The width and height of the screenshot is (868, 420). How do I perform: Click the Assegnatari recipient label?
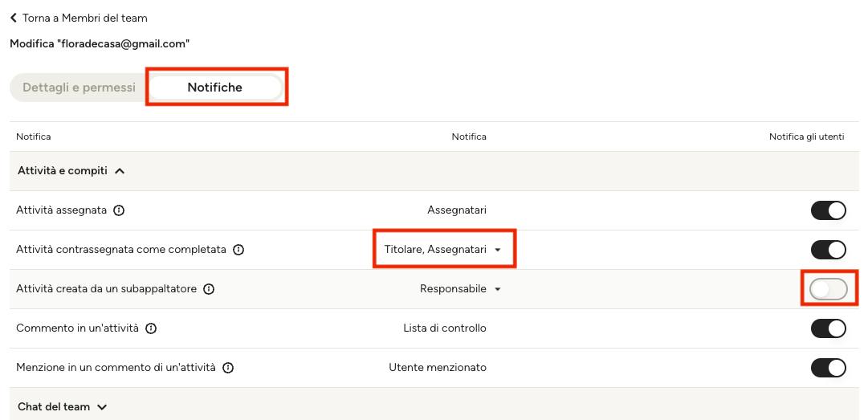[457, 210]
